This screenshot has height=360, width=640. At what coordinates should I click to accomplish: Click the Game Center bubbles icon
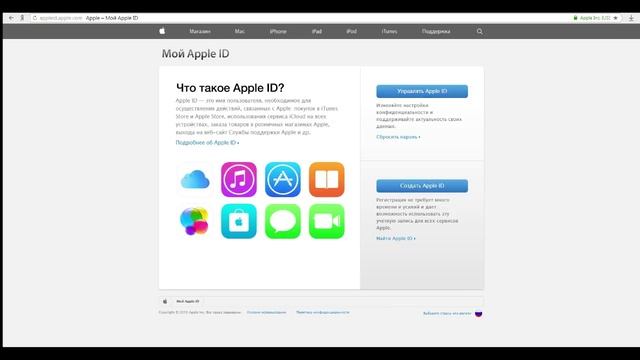(x=195, y=221)
